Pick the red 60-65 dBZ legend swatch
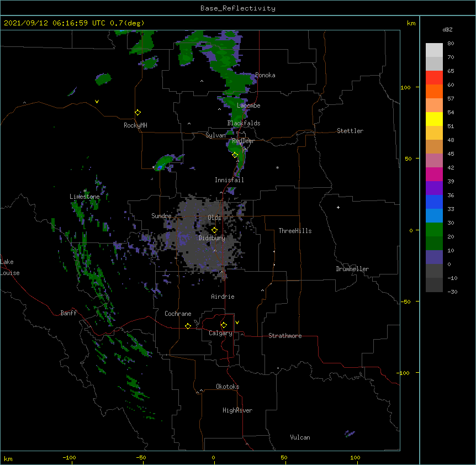Image resolution: width=476 pixels, height=465 pixels. coord(434,78)
